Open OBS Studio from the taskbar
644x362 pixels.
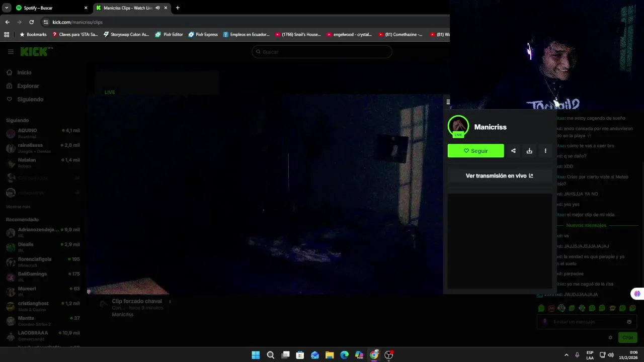pos(389,355)
